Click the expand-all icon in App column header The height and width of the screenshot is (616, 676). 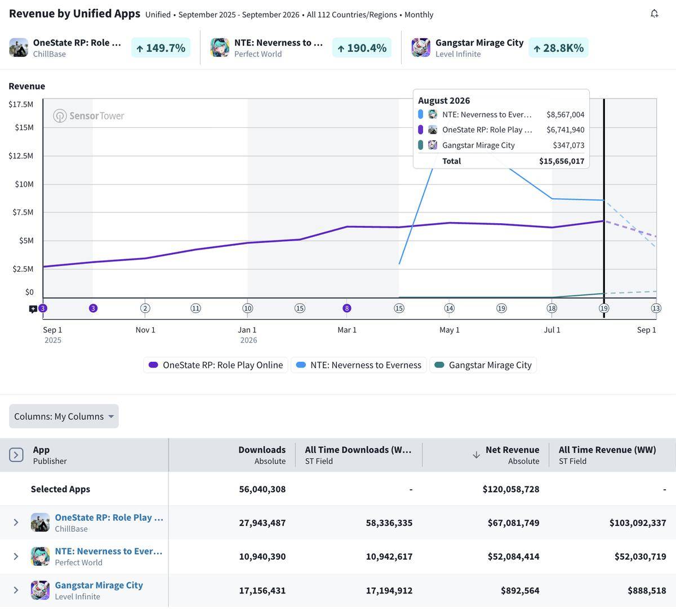(x=16, y=455)
